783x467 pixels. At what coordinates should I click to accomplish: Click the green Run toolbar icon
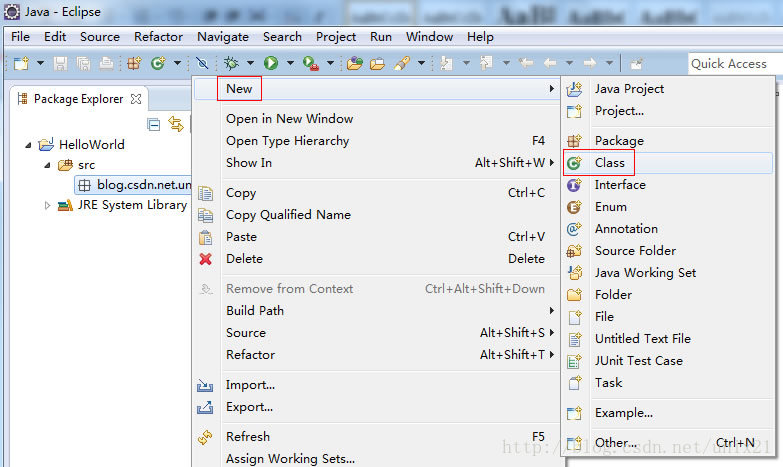pyautogui.click(x=271, y=63)
